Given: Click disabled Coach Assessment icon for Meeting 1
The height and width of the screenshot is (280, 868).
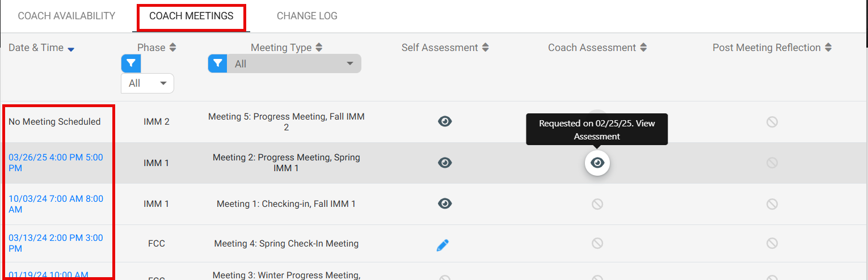Looking at the screenshot, I should coord(597,204).
